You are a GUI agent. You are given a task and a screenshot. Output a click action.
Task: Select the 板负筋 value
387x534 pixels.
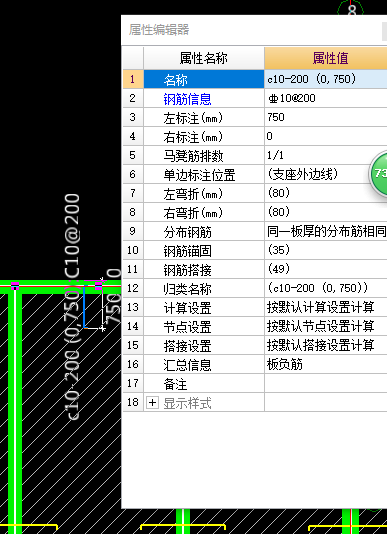(285, 365)
